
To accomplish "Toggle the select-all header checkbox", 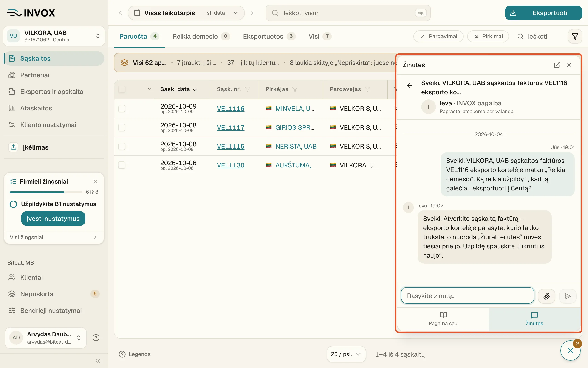I will (122, 89).
